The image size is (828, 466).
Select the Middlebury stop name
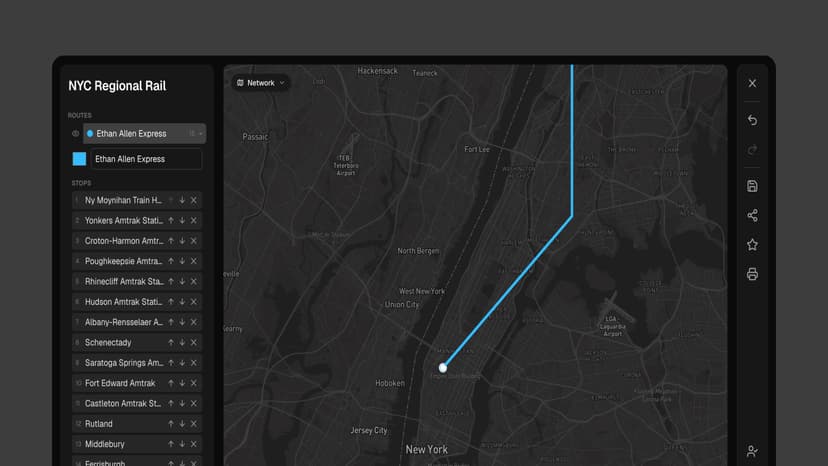[x=105, y=444]
